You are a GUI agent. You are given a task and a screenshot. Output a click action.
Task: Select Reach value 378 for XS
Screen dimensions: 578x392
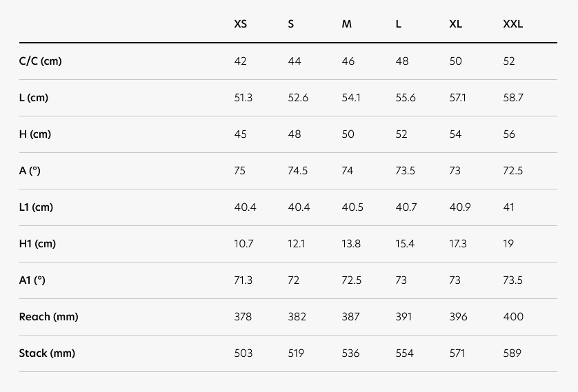pyautogui.click(x=243, y=317)
